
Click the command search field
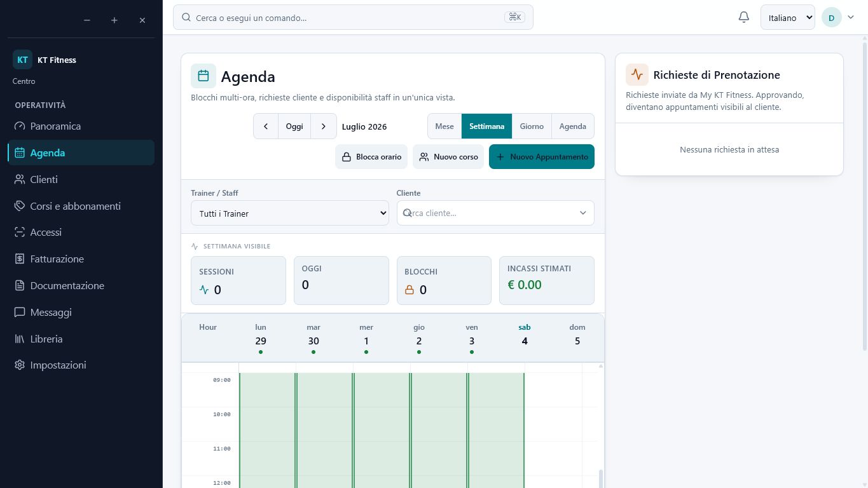(x=353, y=18)
